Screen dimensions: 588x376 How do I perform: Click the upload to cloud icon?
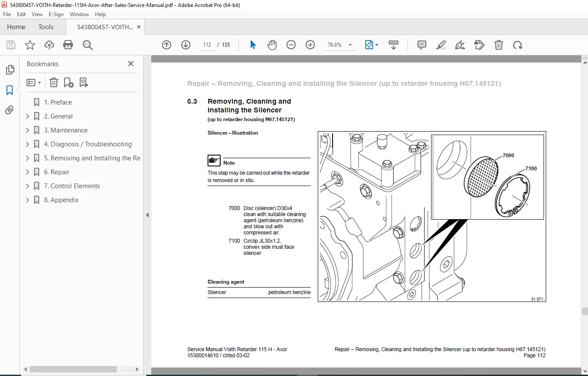(49, 45)
